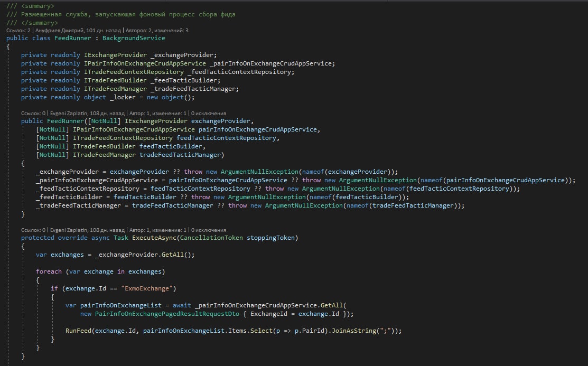Click the PairInfoOnExchangePagedResultRequestDto type name
588x366 pixels.
(167, 314)
